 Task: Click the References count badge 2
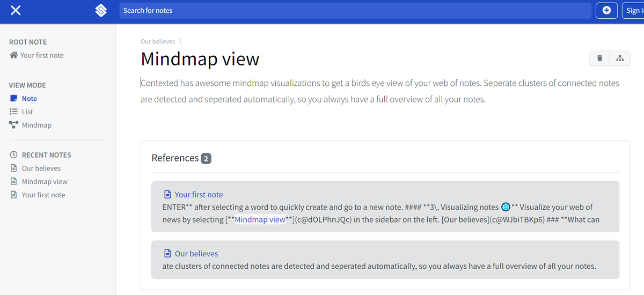206,158
